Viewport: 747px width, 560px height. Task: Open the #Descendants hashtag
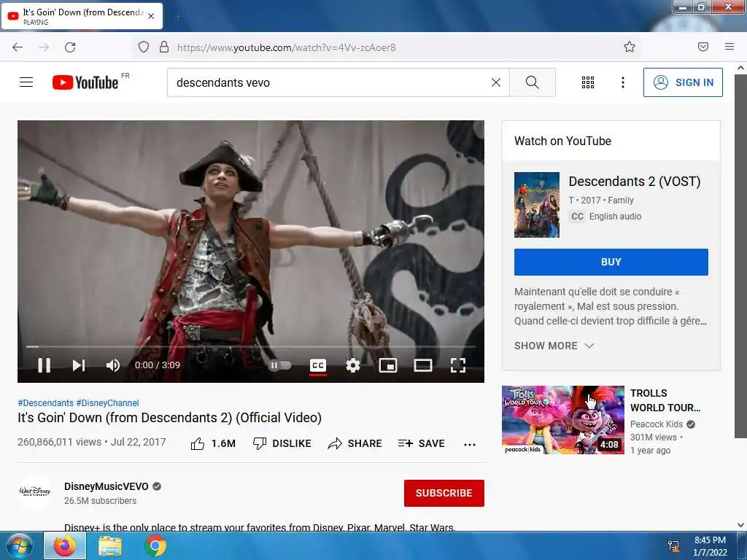pos(46,402)
